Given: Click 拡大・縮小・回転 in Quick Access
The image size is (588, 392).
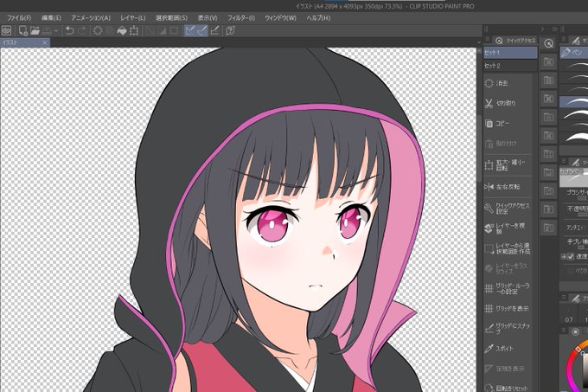Looking at the screenshot, I should point(508,165).
